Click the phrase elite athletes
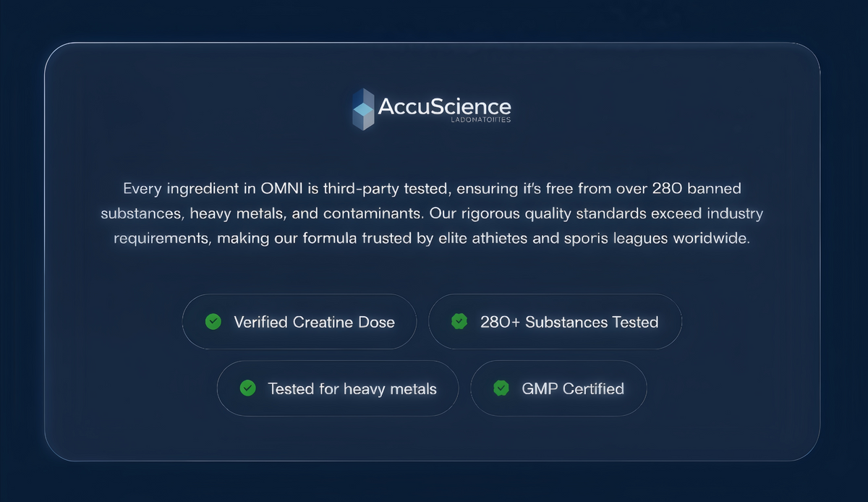Screen dimensions: 868x502 click(x=496, y=239)
